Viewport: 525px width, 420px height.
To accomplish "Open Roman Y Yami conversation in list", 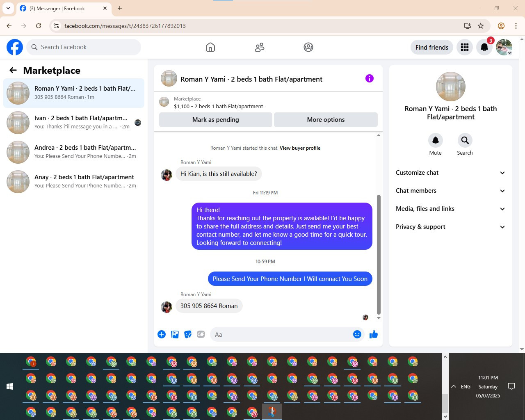I will 74,93.
